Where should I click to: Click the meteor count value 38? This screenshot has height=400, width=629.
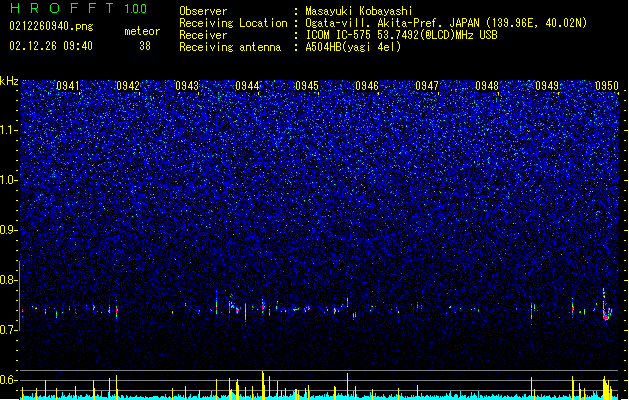[x=145, y=46]
